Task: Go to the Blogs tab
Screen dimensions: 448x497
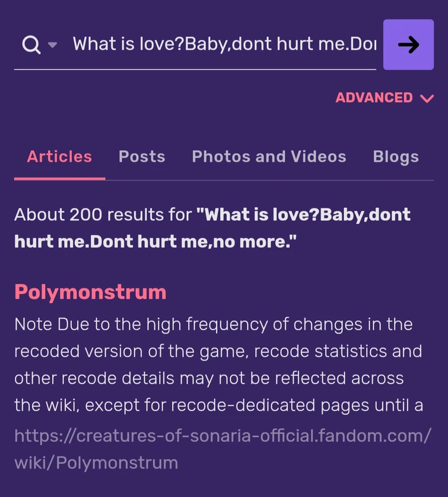Action: click(x=396, y=156)
